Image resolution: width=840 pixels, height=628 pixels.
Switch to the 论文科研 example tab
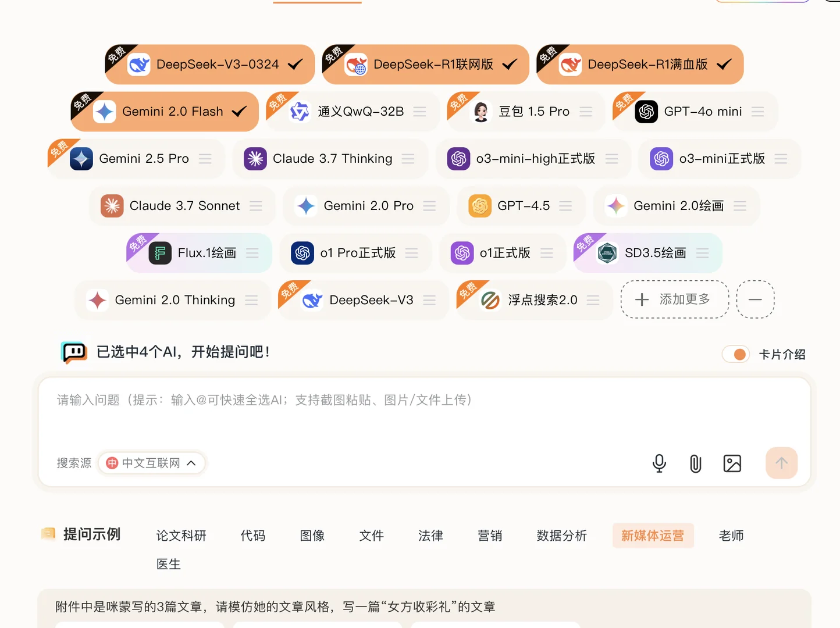181,536
